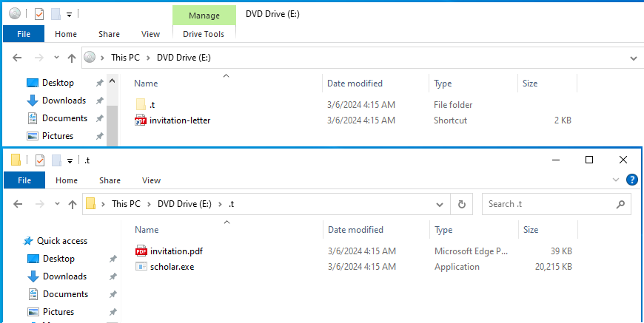Open the .t folder in the E: drive
Viewport: 644px width, 323px height.
152,105
